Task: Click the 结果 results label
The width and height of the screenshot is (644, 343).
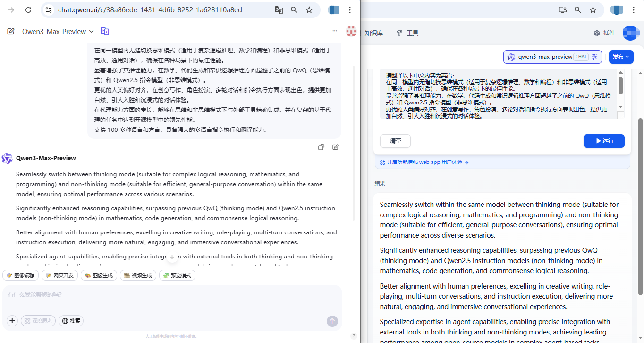Action: 380,183
